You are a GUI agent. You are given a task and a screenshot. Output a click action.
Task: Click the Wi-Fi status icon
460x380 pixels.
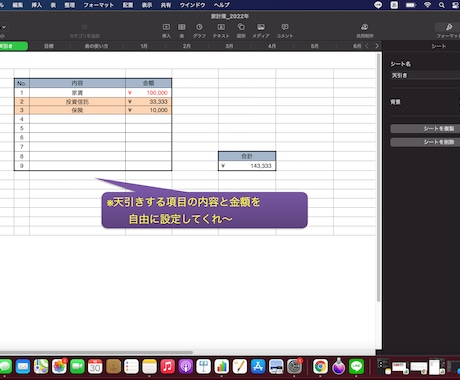point(427,5)
